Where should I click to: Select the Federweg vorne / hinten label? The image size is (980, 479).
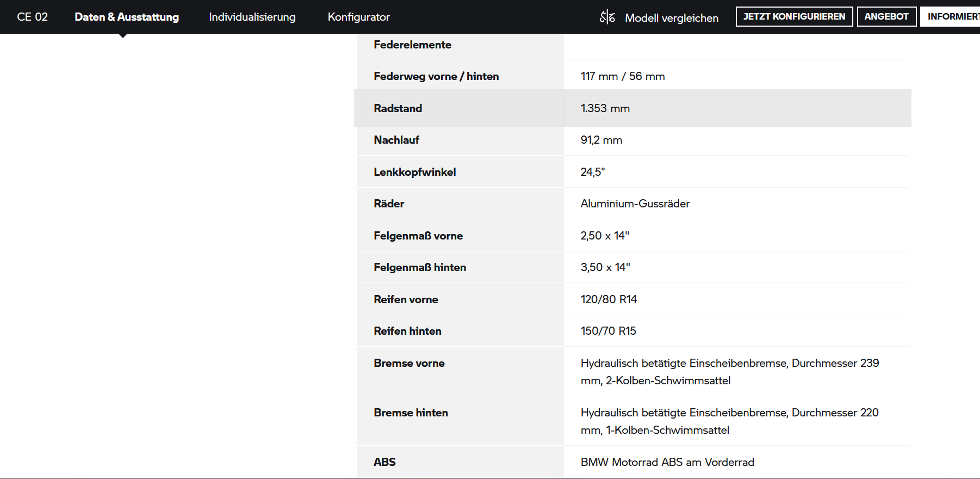[436, 76]
